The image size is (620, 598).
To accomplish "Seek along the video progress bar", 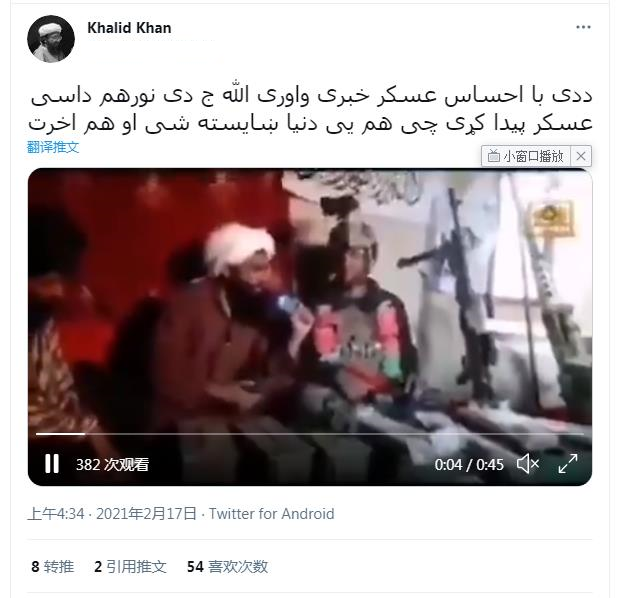I will tap(310, 434).
